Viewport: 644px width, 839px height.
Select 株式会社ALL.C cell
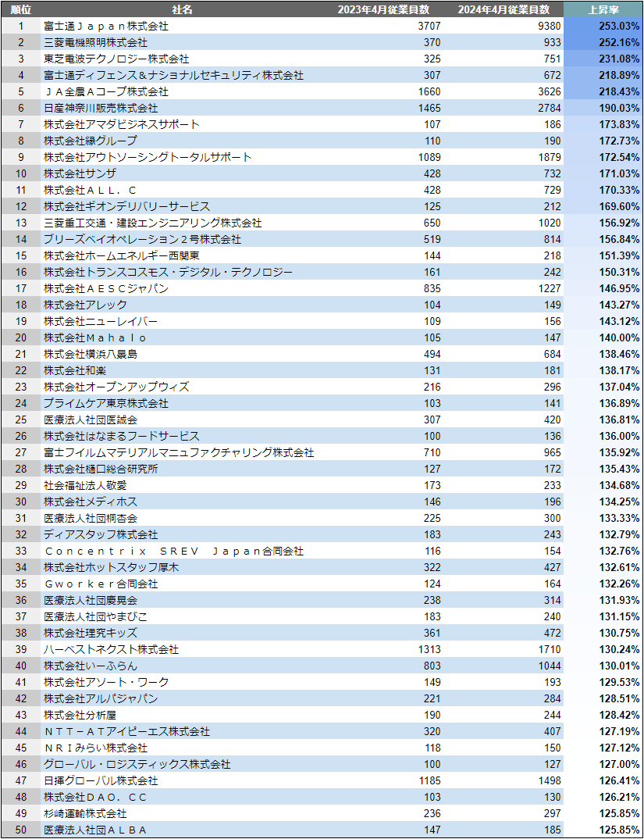[x=91, y=191]
